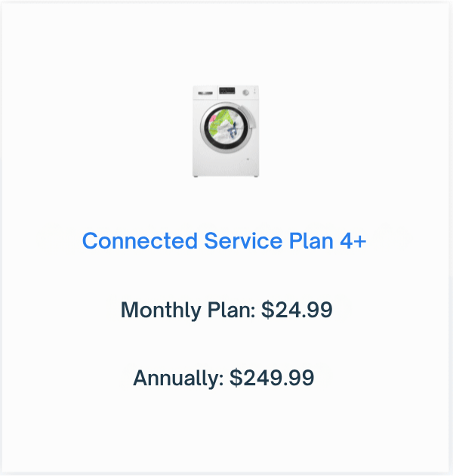This screenshot has width=453, height=476.
Task: Click the control dial on the washer
Action: (246, 93)
